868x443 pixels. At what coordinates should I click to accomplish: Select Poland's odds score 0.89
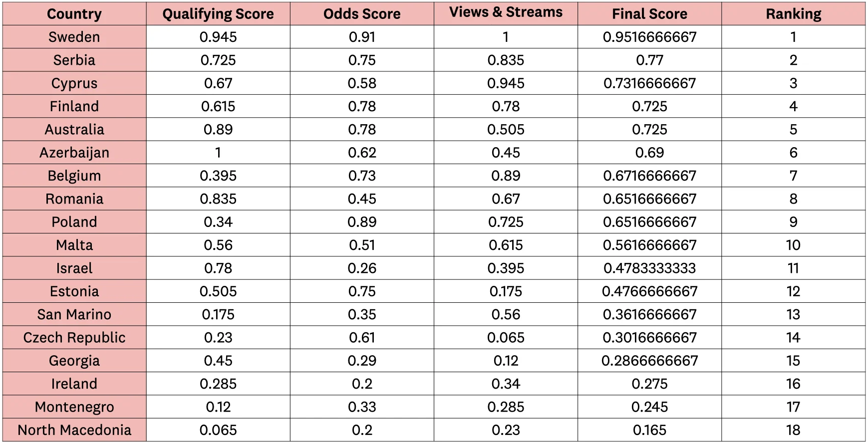[x=362, y=222]
